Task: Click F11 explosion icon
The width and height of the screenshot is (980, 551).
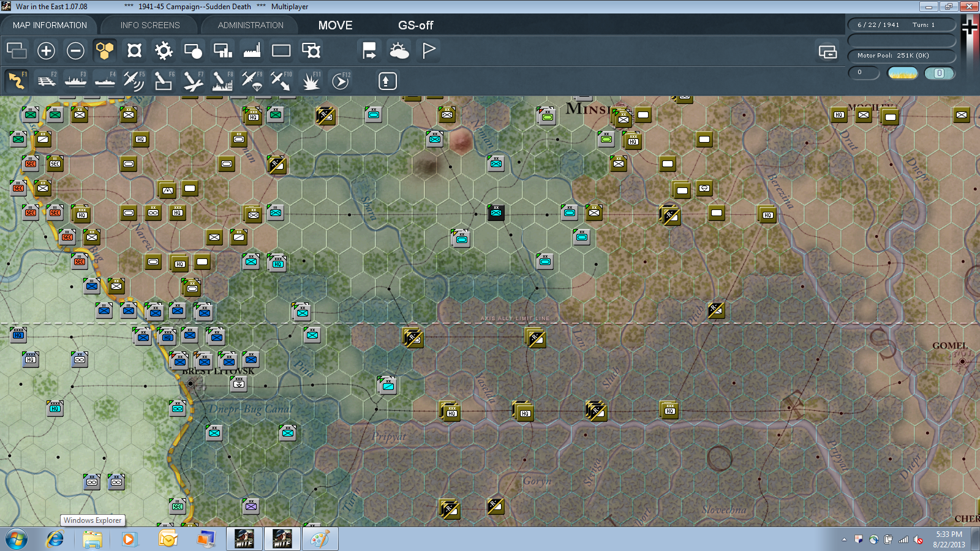Action: [311, 80]
